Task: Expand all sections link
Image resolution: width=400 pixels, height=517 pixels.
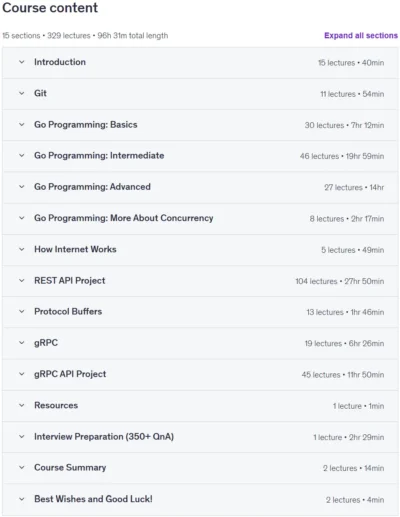Action: [x=361, y=36]
